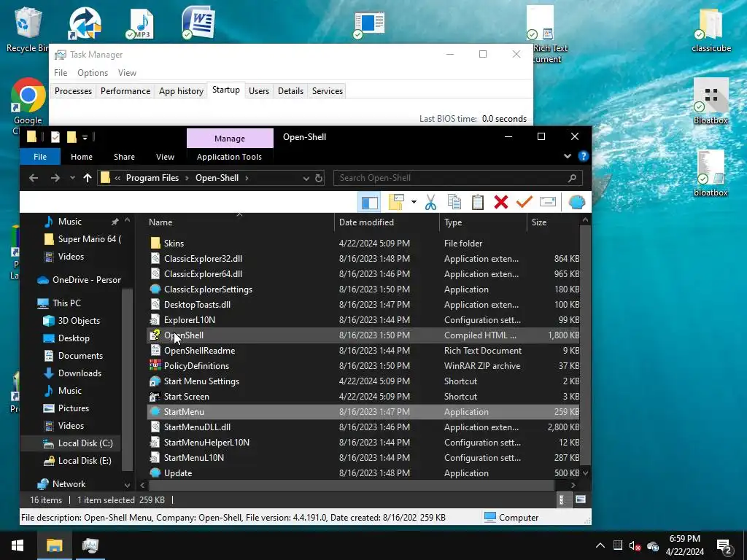Image resolution: width=747 pixels, height=560 pixels.
Task: Click the folder options toolbar icon
Action: click(396, 203)
